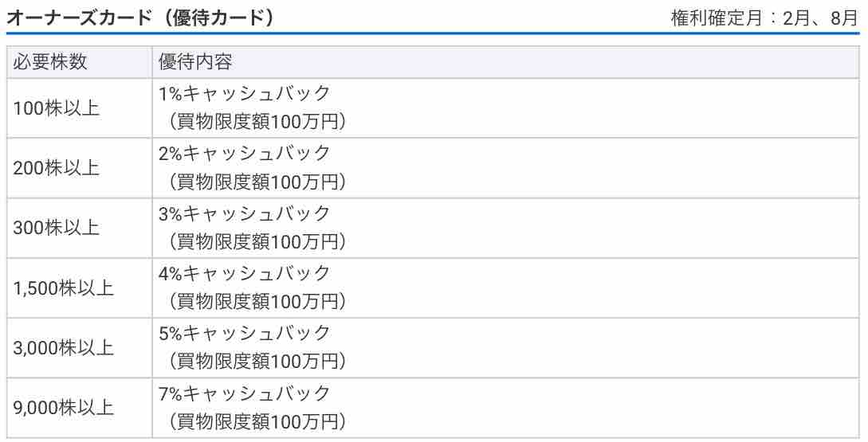Click the 5%キャッシュバック text
This screenshot has height=442, width=868.
click(x=244, y=333)
